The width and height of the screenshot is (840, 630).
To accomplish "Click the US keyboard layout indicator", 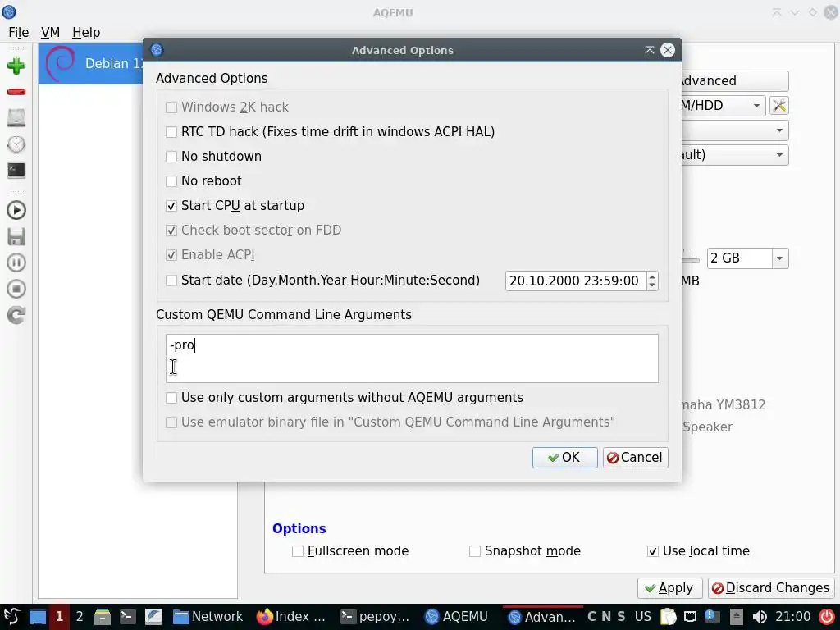I will pos(643,617).
